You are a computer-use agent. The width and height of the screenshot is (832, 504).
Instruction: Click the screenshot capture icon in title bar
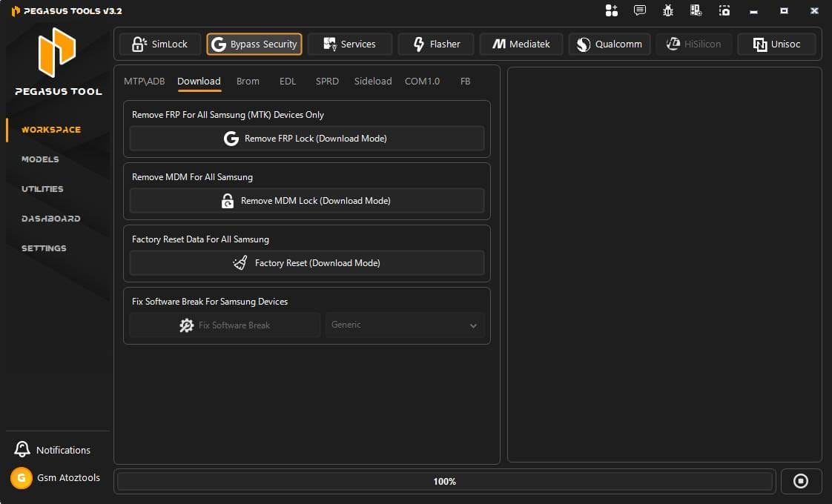pyautogui.click(x=724, y=10)
